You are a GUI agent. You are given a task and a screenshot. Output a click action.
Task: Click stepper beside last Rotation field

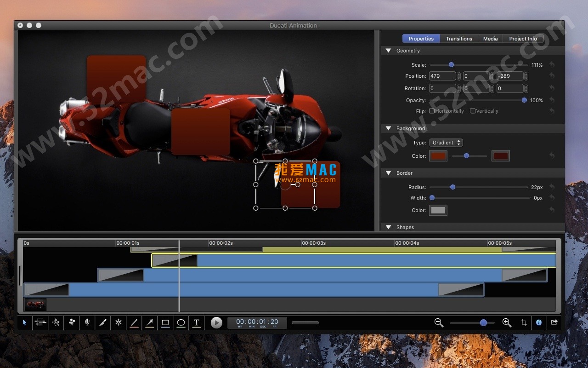526,88
